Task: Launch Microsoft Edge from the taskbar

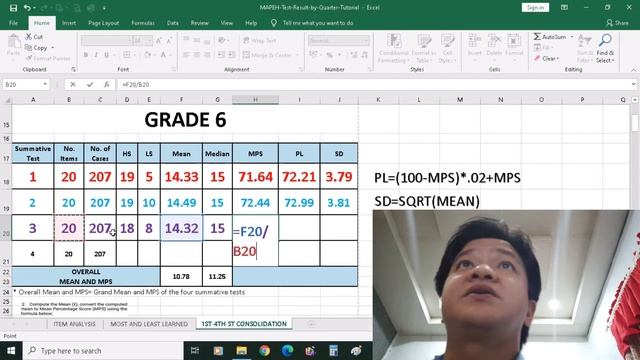Action: point(287,351)
